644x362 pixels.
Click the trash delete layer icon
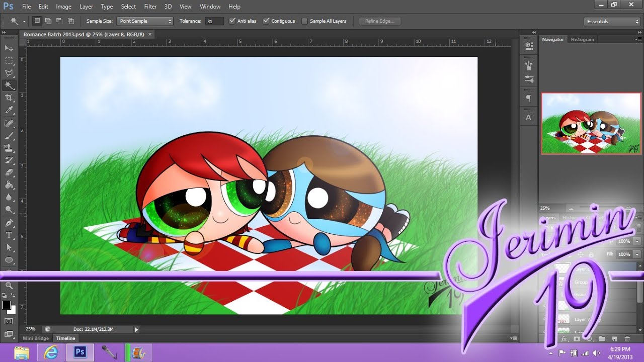627,339
